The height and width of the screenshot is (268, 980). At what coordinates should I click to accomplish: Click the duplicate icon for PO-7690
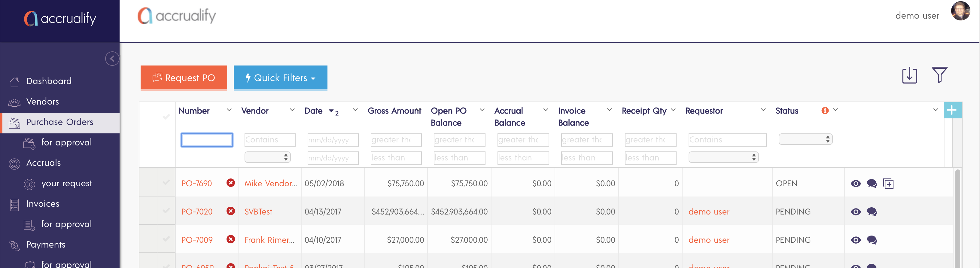888,184
